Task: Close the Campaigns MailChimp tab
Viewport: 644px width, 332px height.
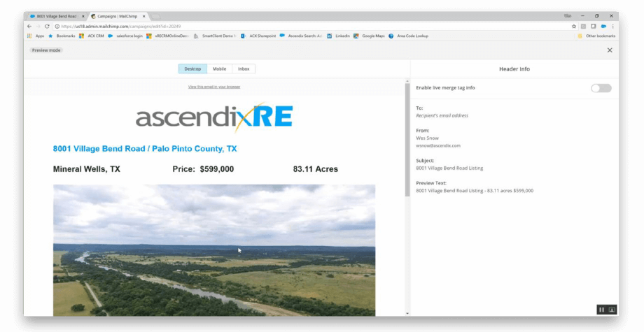Action: pos(143,16)
